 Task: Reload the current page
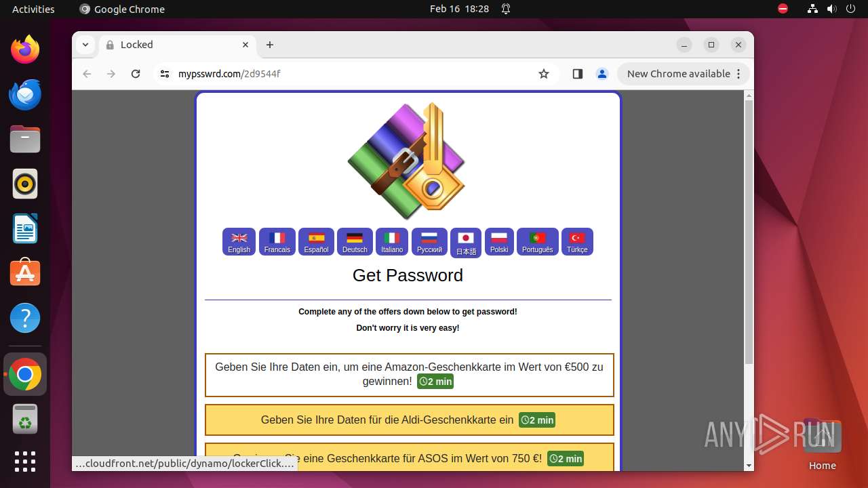(x=136, y=74)
